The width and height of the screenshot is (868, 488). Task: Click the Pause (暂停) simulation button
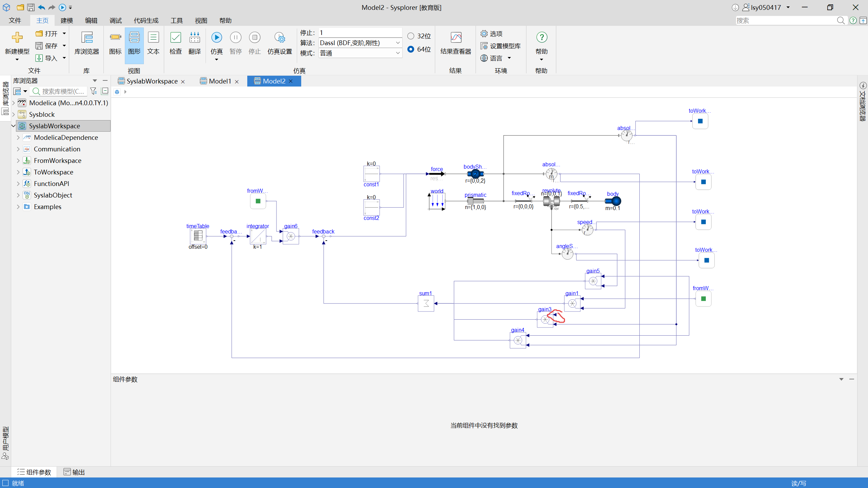point(236,43)
